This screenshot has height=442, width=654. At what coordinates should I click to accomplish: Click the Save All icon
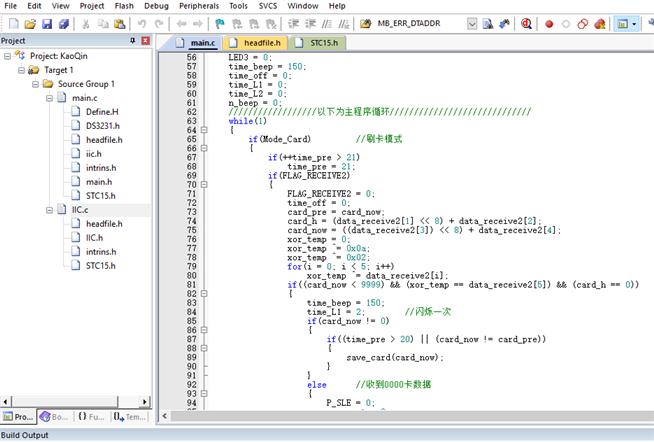(64, 24)
